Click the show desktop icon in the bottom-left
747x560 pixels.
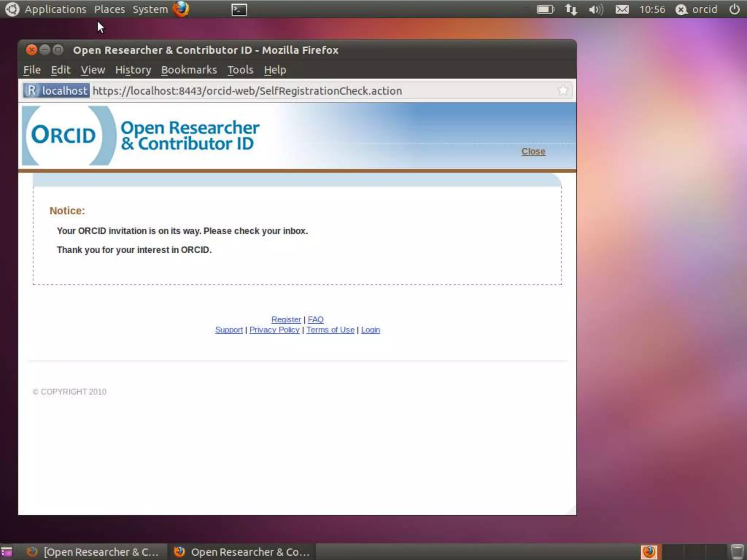[7, 552]
